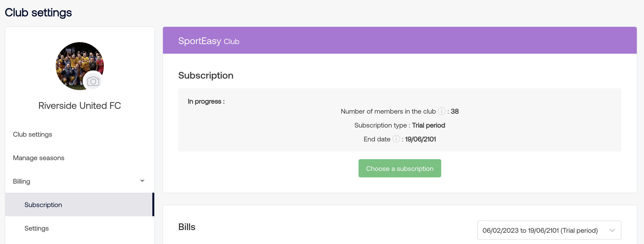Screen dimensions: 644x244
Task: Click the Club settings page title
Action: coord(38,12)
